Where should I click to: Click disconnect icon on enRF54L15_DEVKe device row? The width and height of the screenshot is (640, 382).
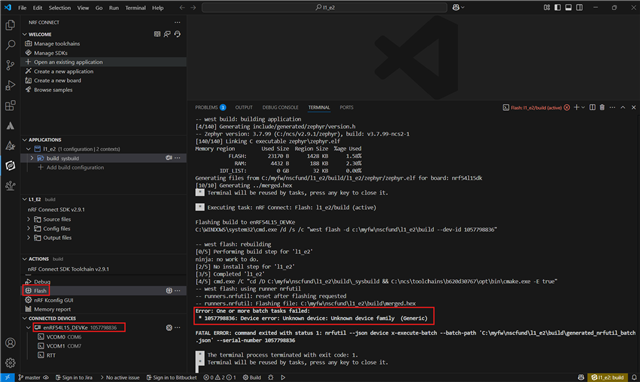pyautogui.click(x=169, y=327)
